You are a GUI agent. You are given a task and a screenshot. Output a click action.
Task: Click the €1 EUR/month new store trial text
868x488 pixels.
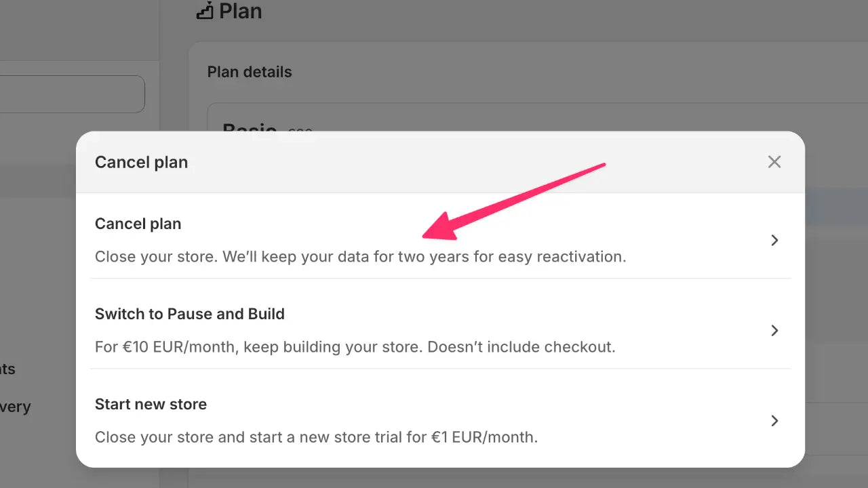316,437
